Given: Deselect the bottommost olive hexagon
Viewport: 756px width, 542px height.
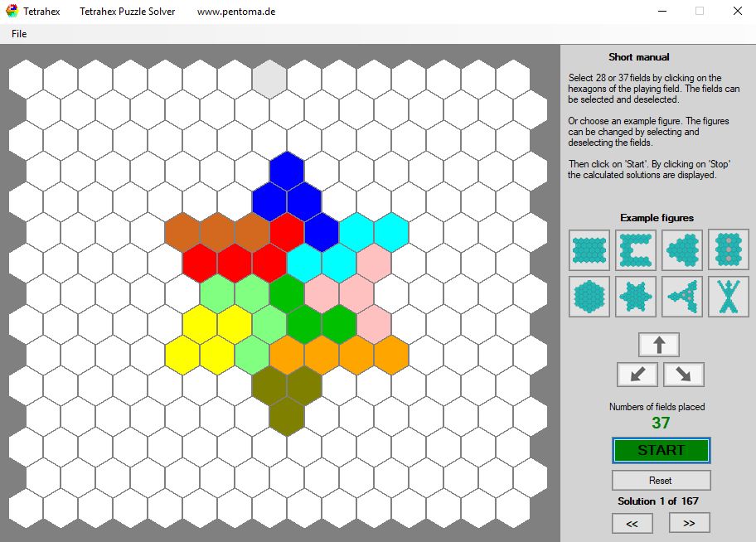Looking at the screenshot, I should click(x=287, y=416).
